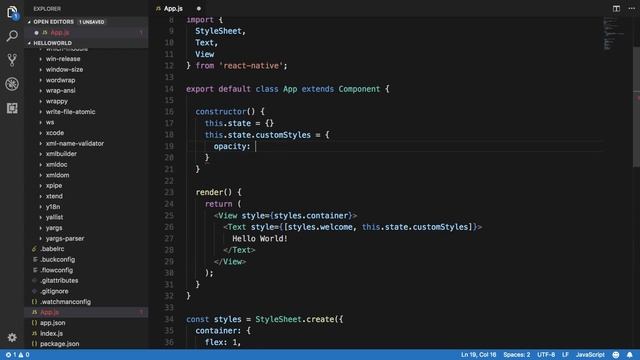The image size is (640, 360).
Task: Open the .gitignore file
Action: tap(54, 291)
